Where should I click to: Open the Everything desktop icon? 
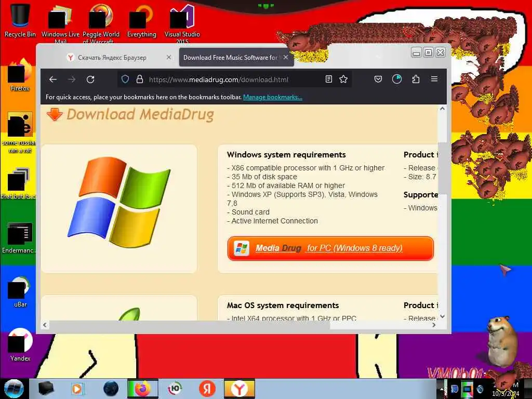(x=141, y=20)
